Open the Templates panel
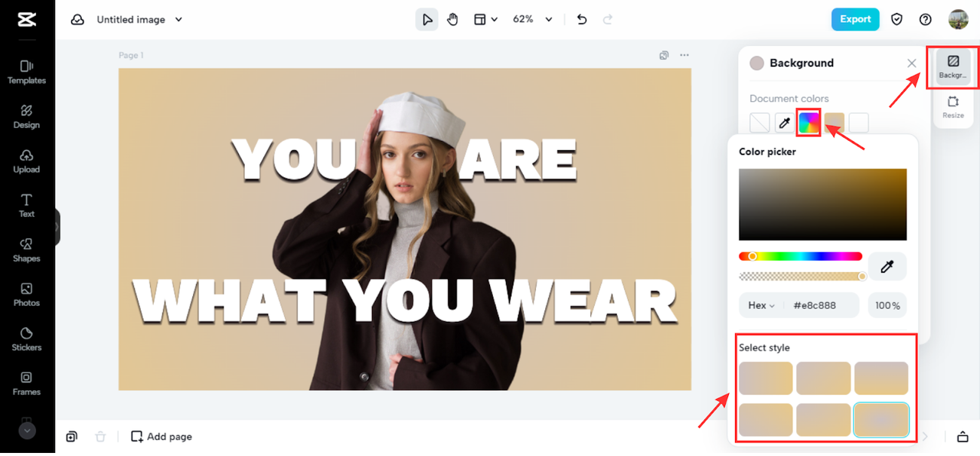Viewport: 980px width, 456px height. point(27,72)
